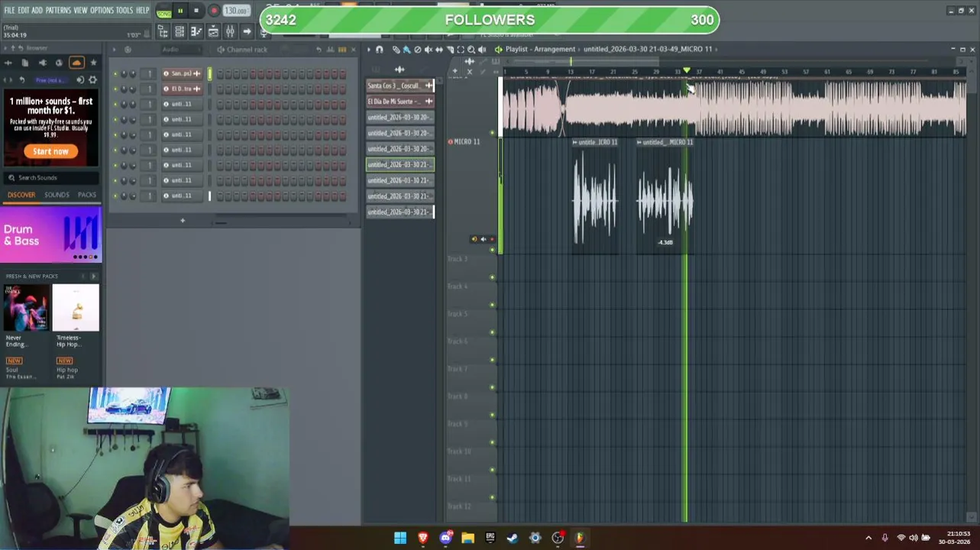This screenshot has width=980, height=550.
Task: Select the Playlist draw pencil tool
Action: pos(396,50)
